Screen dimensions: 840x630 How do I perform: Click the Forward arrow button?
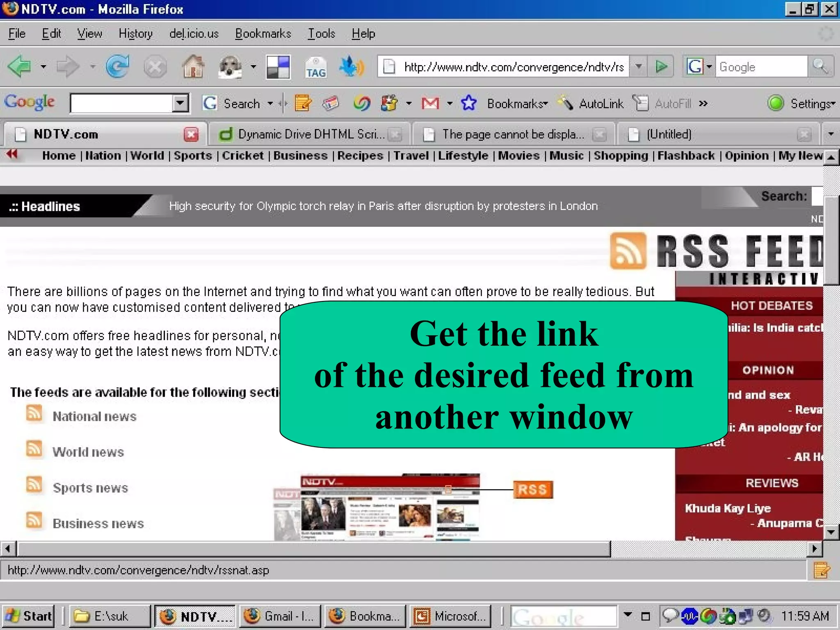pos(68,66)
